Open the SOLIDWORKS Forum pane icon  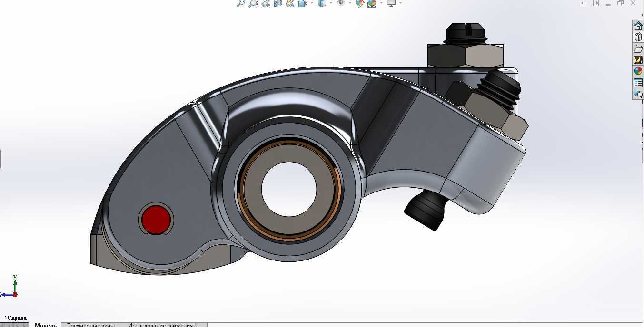[638, 94]
